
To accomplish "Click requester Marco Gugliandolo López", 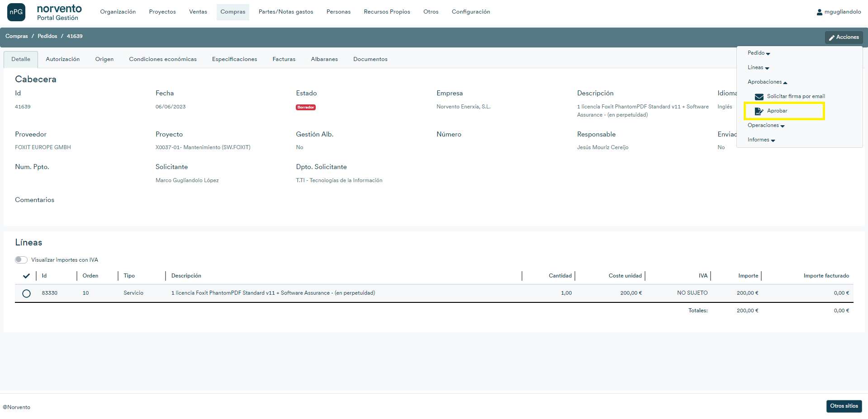I will click(x=187, y=180).
